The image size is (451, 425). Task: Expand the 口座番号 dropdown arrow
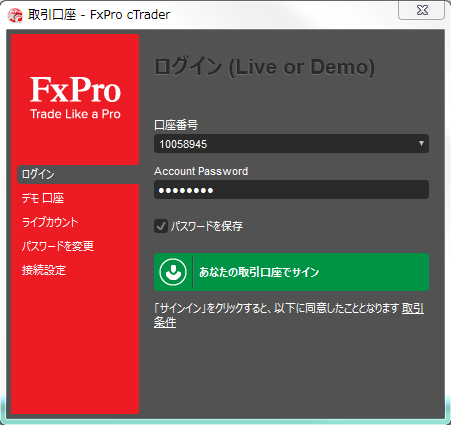421,143
